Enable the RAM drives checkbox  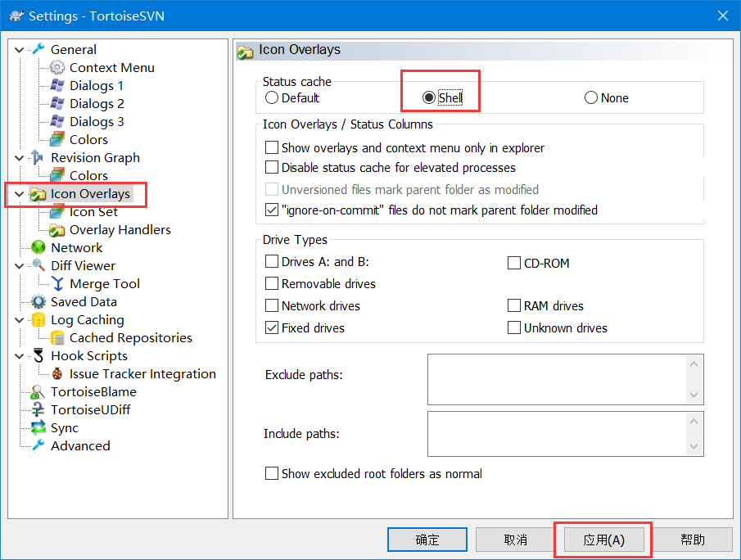click(x=514, y=305)
